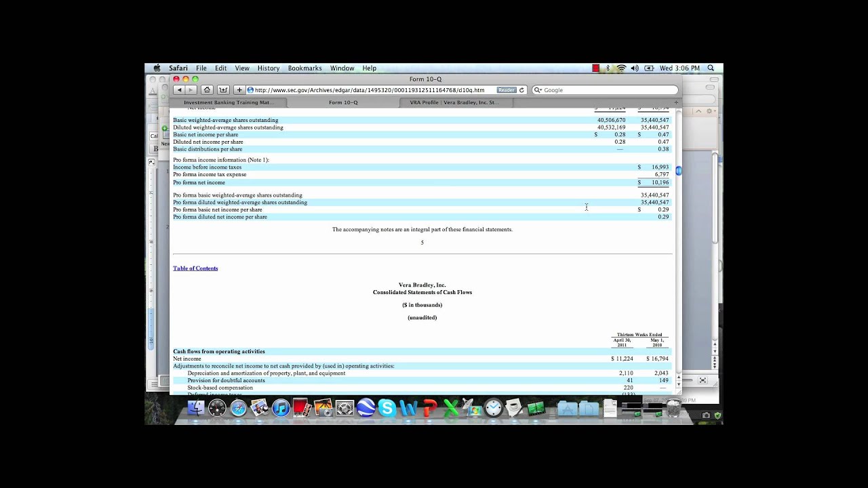
Task: Launch Microsoft PowerPoint from the dock
Action: pos(429,408)
